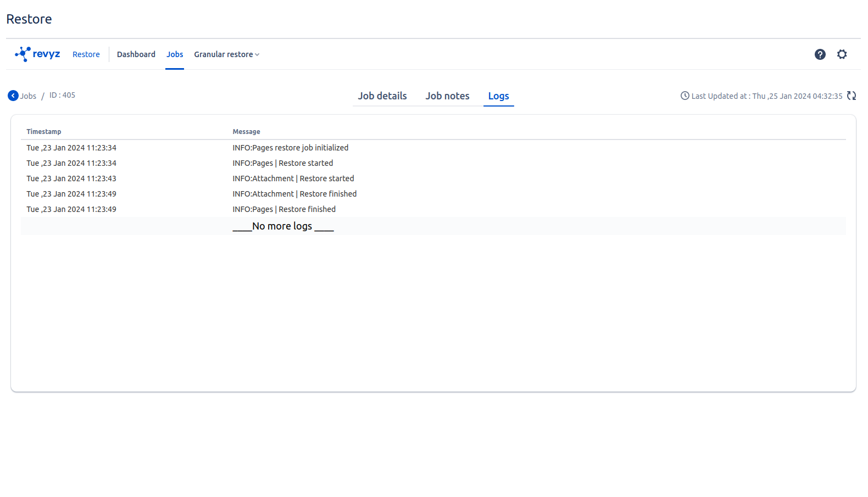This screenshot has height=497, width=868.
Task: Click the revyz logo icon
Action: 23,54
